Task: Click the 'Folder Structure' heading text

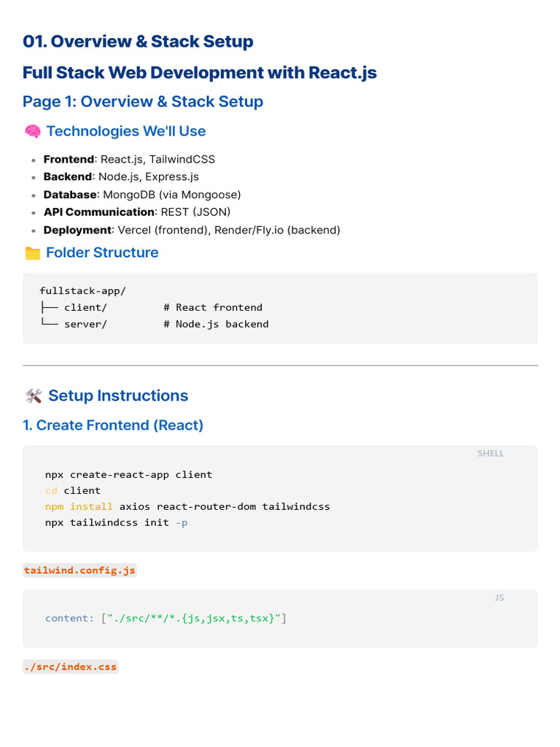Action: (x=101, y=252)
